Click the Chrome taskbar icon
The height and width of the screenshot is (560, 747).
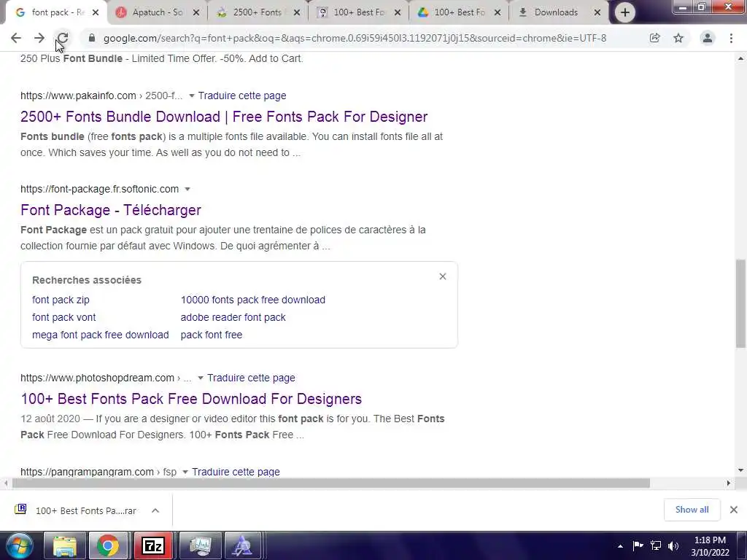pos(108,545)
